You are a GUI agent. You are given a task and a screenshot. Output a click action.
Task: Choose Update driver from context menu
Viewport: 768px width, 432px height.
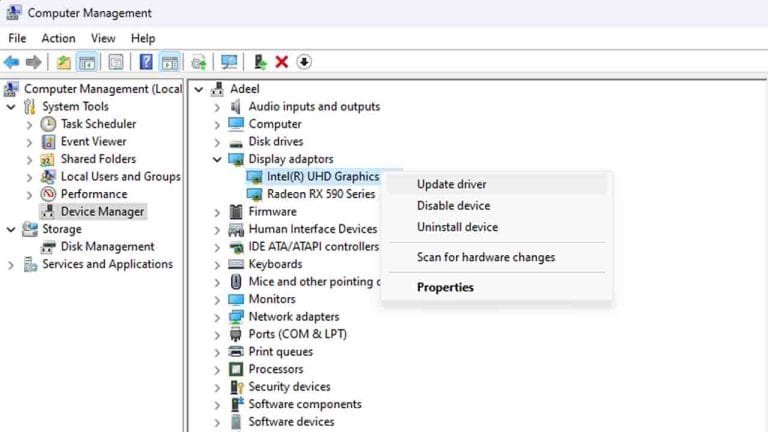[x=497, y=185]
